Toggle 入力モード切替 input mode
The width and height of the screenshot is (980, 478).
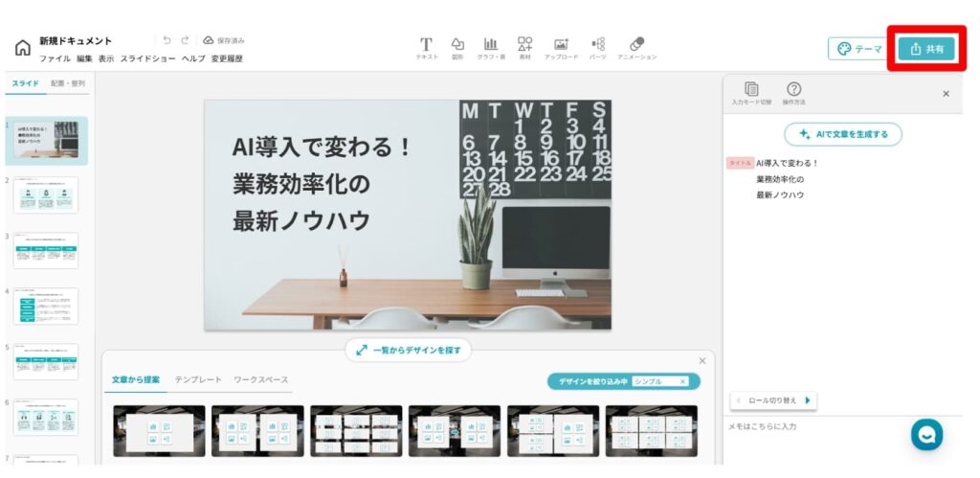tap(751, 90)
